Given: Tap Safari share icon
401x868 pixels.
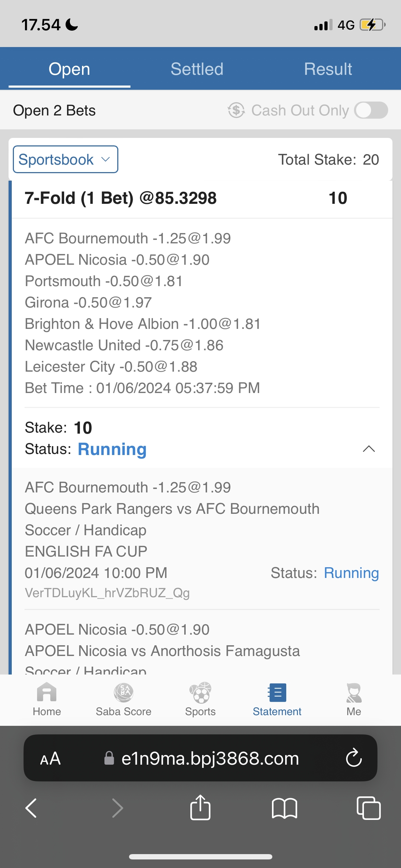Looking at the screenshot, I should click(200, 808).
